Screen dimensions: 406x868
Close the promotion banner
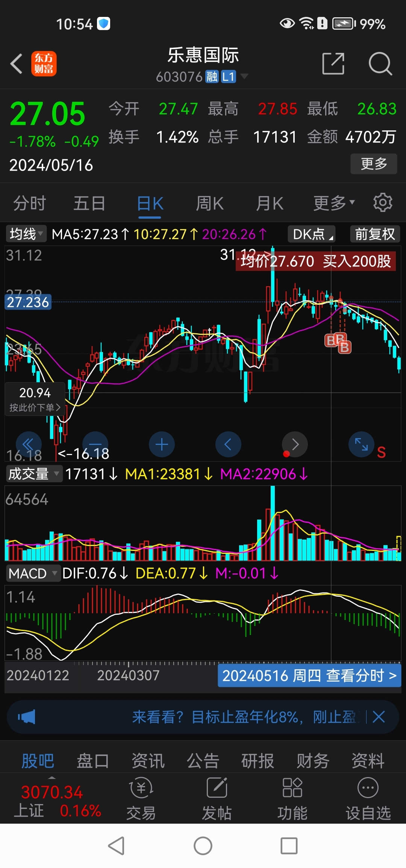click(x=379, y=717)
